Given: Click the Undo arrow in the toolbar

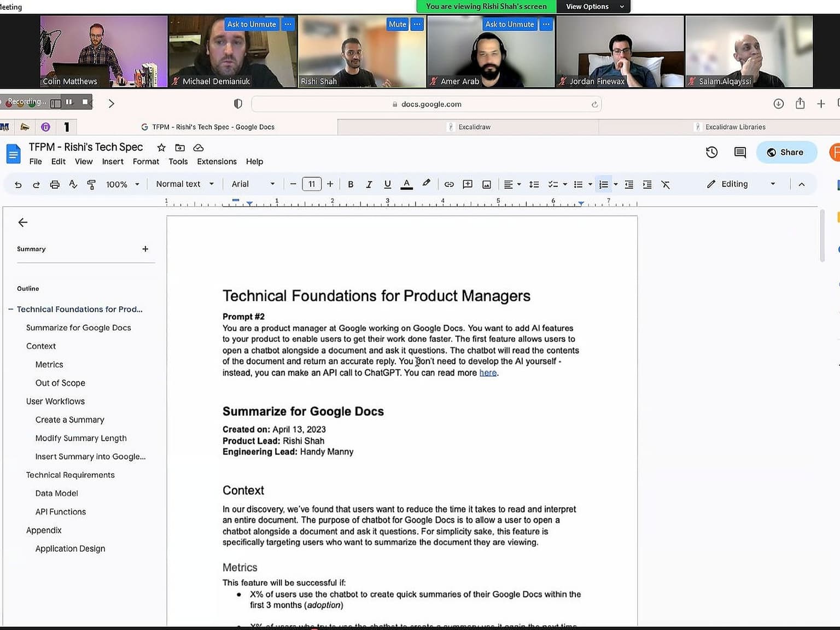Looking at the screenshot, I should point(18,185).
